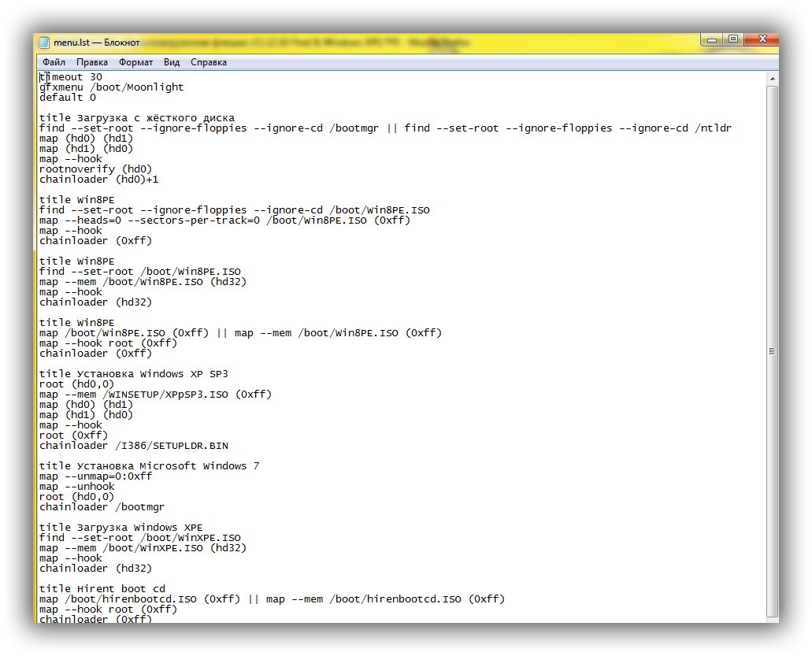
Task: Click line 'map --mem /boot/Win8PE.ISO (hd32)'
Action: coord(143,282)
